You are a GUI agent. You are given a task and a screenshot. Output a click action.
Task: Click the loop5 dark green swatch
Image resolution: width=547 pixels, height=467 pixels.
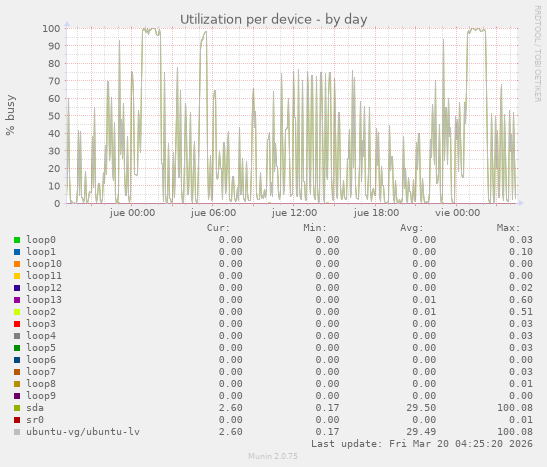(x=17, y=348)
